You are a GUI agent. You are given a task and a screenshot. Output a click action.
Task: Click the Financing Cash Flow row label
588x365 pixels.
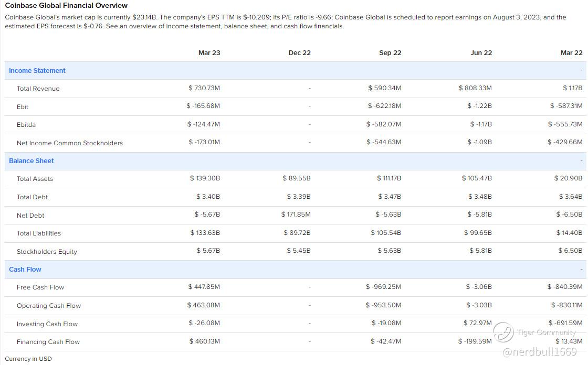point(48,342)
